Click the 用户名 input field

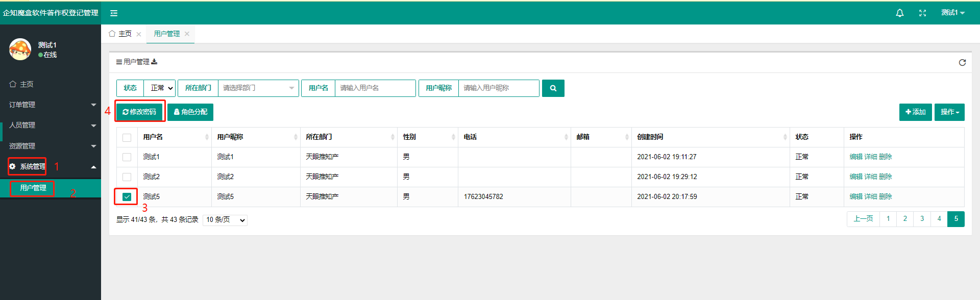pyautogui.click(x=375, y=88)
